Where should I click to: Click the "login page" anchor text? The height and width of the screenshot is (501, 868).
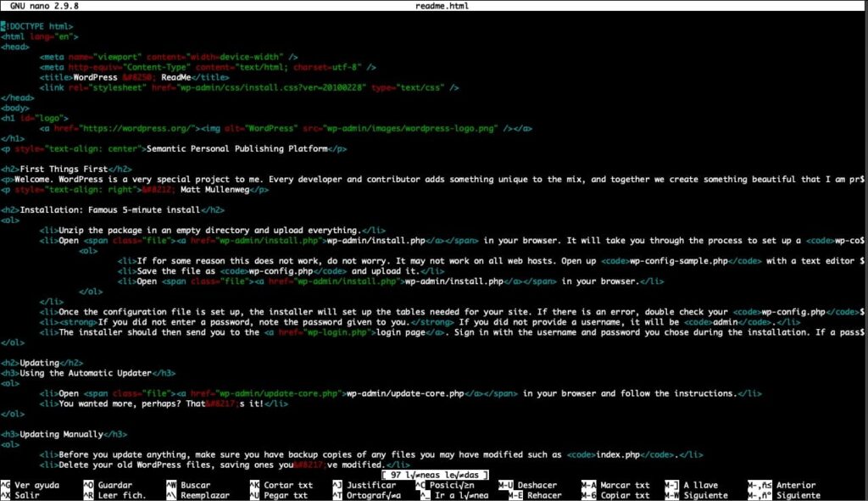(401, 332)
